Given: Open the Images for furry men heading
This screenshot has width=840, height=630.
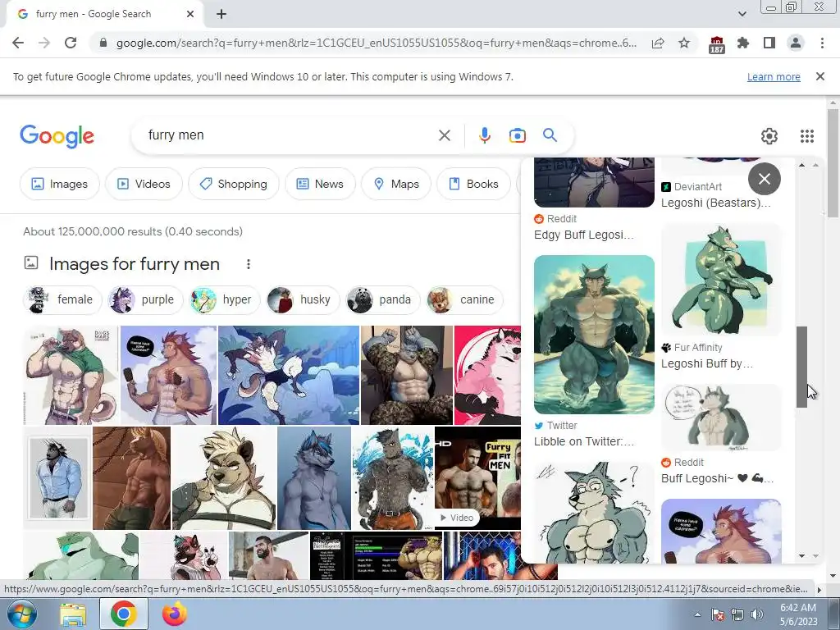Looking at the screenshot, I should pyautogui.click(x=135, y=264).
